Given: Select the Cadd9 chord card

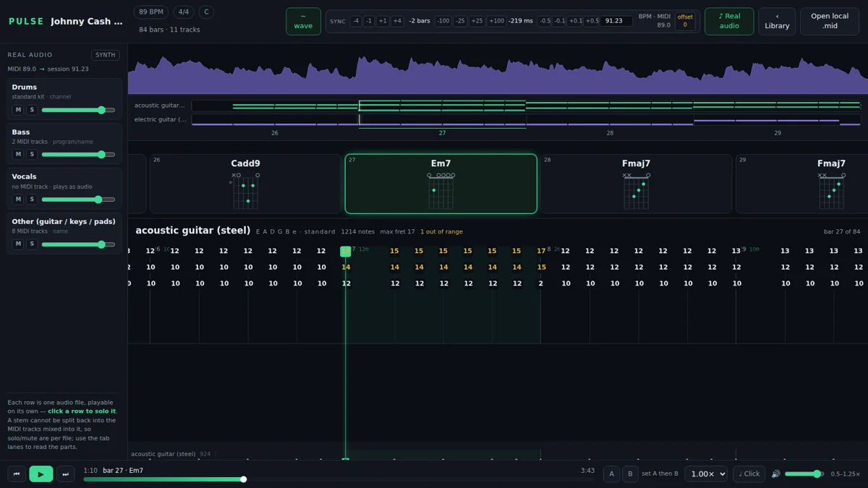Looking at the screenshot, I should click(245, 184).
